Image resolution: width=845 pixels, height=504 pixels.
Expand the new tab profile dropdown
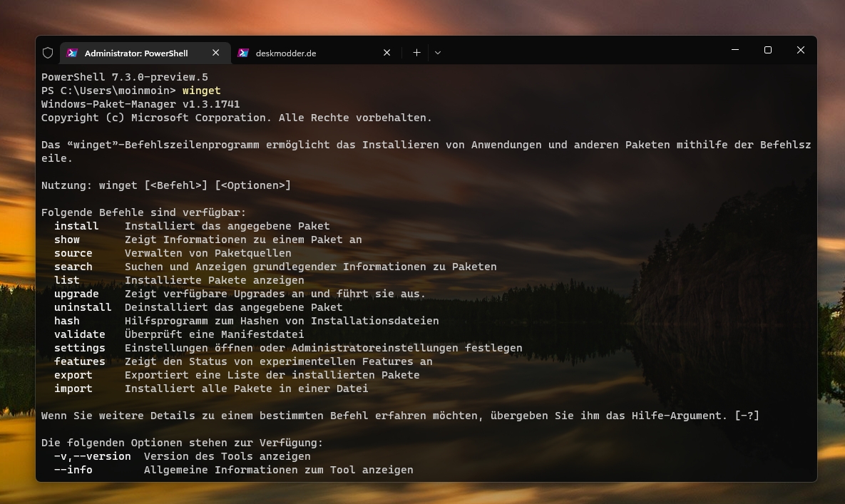[x=438, y=53]
